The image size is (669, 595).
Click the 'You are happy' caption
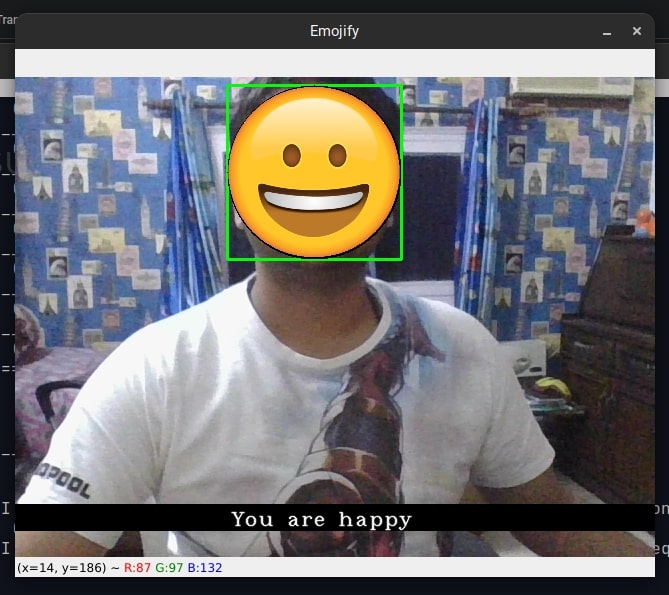tap(321, 519)
